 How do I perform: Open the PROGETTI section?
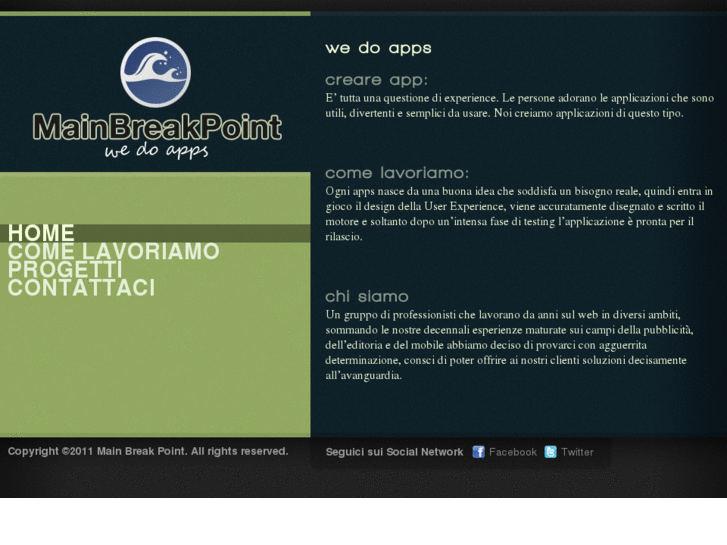coord(65,269)
